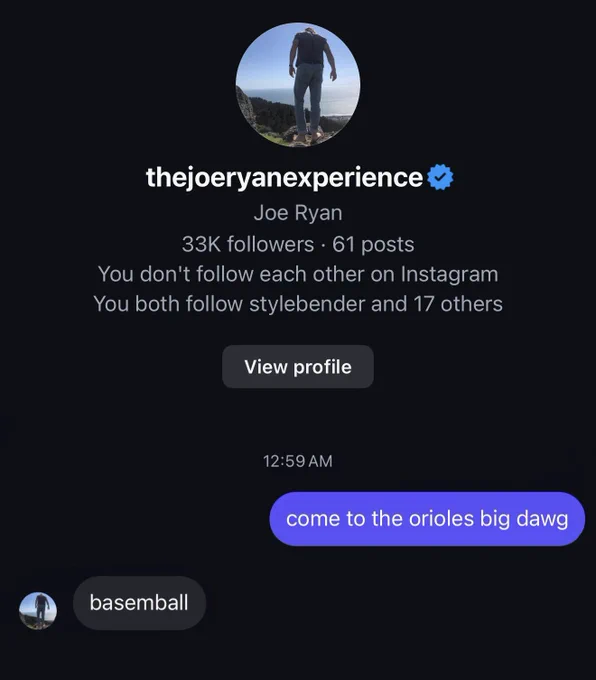Screen dimensions: 596x680
Task: Click the word "Instagram" in the follow status
Action: point(449,275)
